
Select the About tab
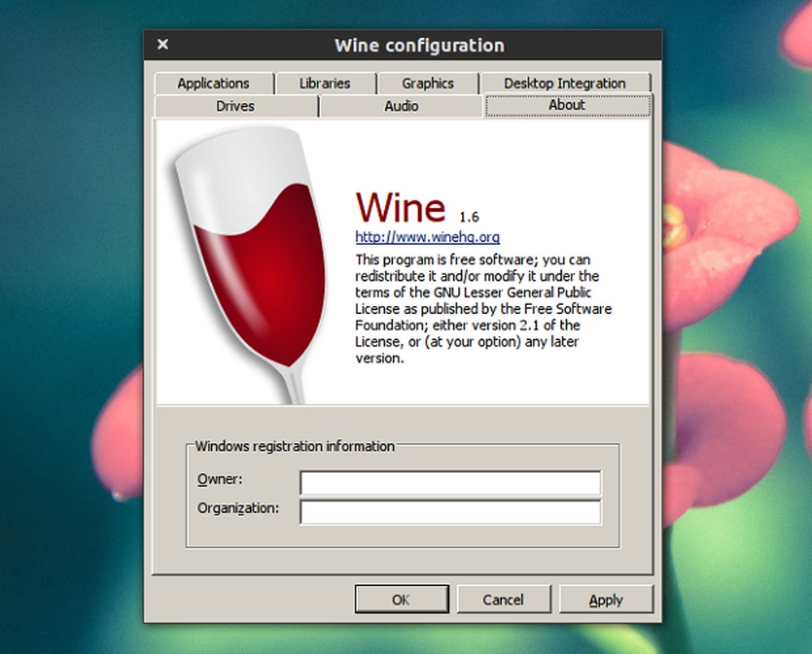point(567,105)
